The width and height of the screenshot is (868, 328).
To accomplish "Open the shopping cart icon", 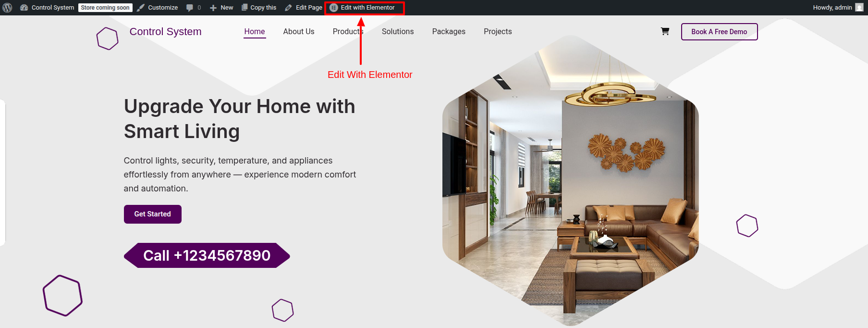I will (x=665, y=31).
